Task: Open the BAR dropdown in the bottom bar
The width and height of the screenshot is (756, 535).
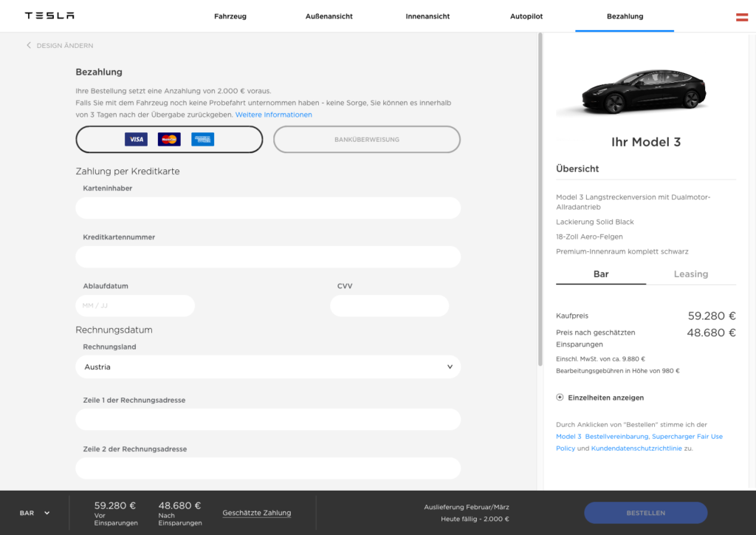Action: pyautogui.click(x=35, y=513)
